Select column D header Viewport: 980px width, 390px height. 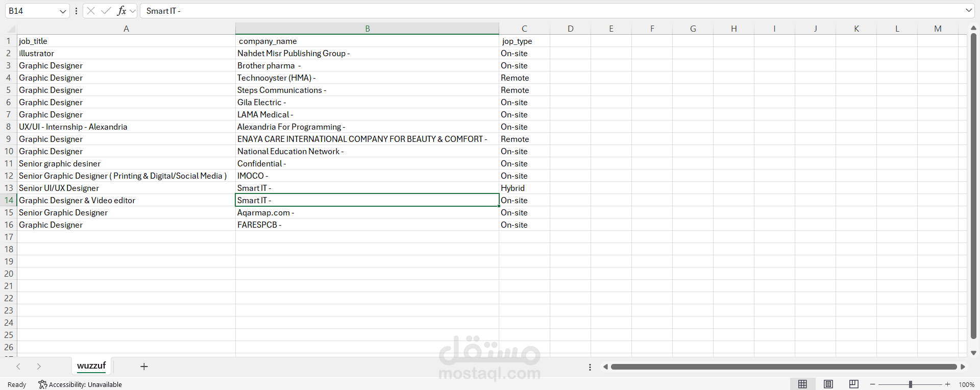point(570,29)
